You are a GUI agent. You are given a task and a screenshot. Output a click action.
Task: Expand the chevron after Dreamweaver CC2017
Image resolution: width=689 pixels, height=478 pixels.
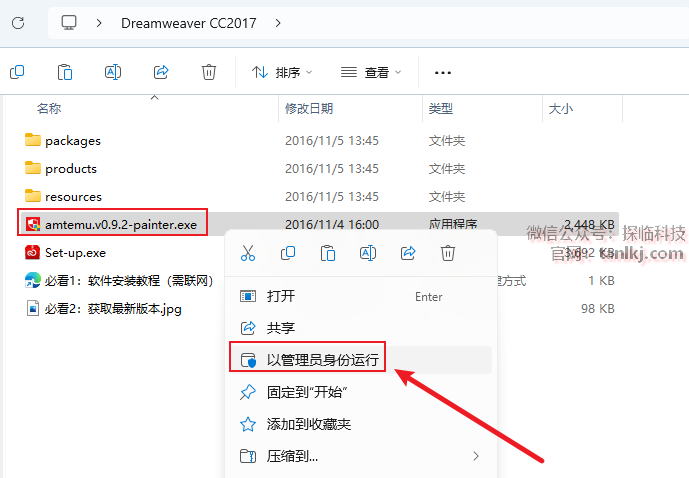coord(278,23)
